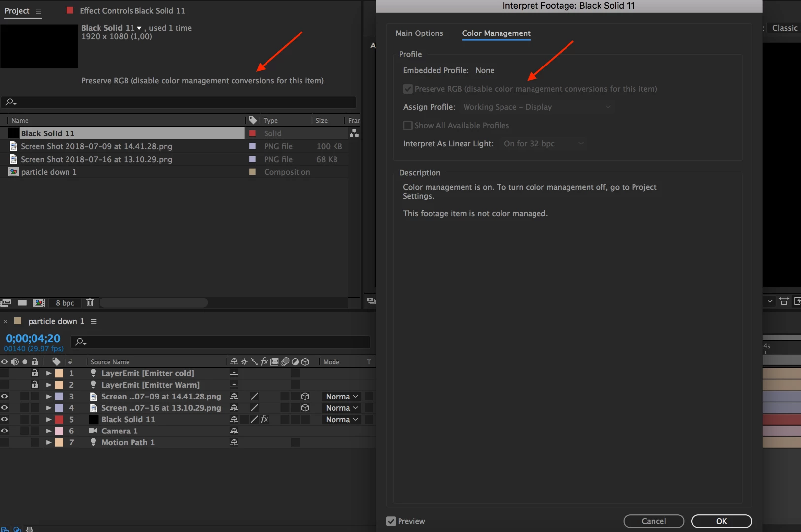The height and width of the screenshot is (532, 801).
Task: Cancel the Interpret Footage dialog
Action: tap(654, 521)
